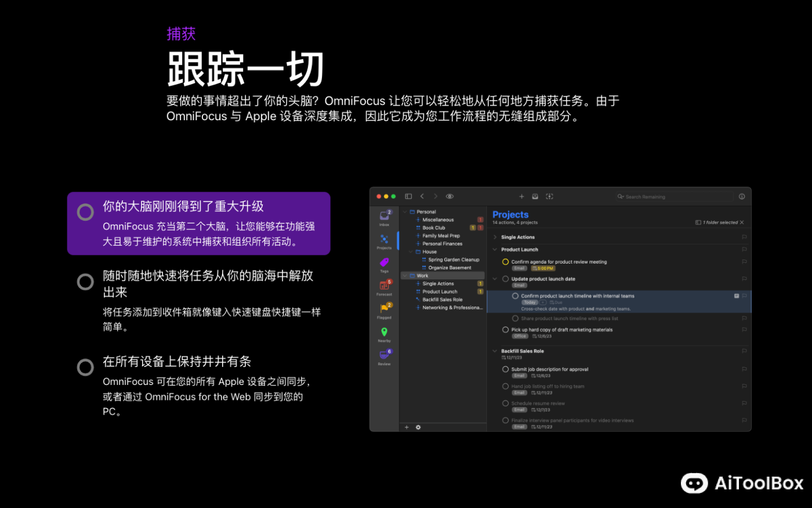
Task: Open the Tags perspective
Action: [x=384, y=264]
